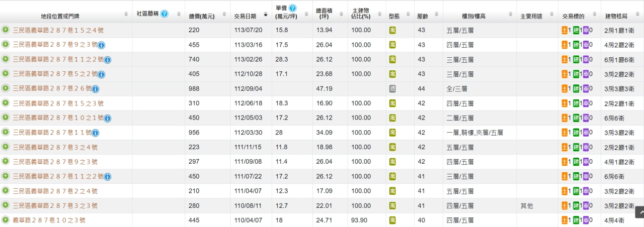Expand the row for 287巷3之4號
Screen dimensions: 644x227
tap(6, 147)
